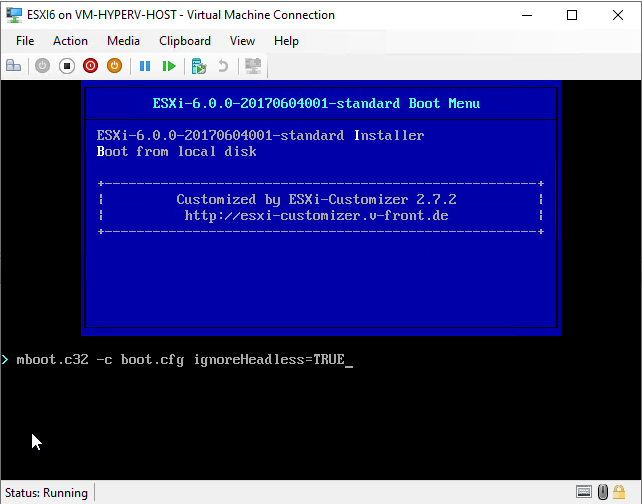
Task: Select ESXi-6.0.0 standard Installer boot entry
Action: point(260,136)
